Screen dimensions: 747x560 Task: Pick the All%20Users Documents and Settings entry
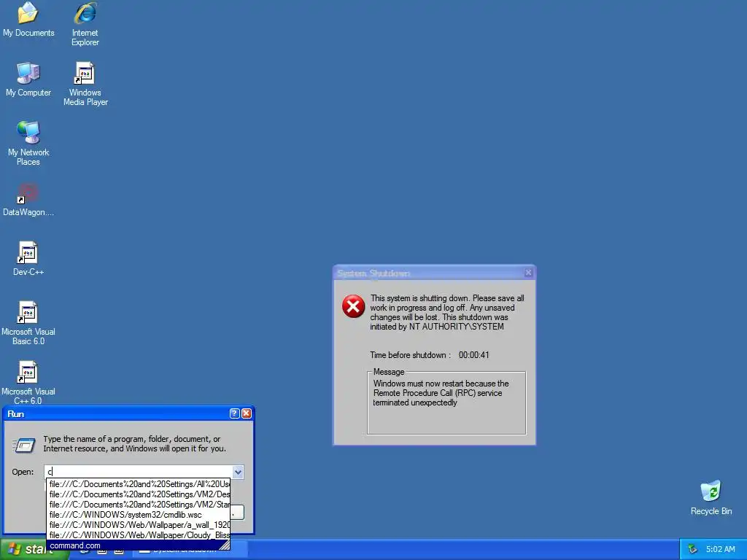[139, 484]
